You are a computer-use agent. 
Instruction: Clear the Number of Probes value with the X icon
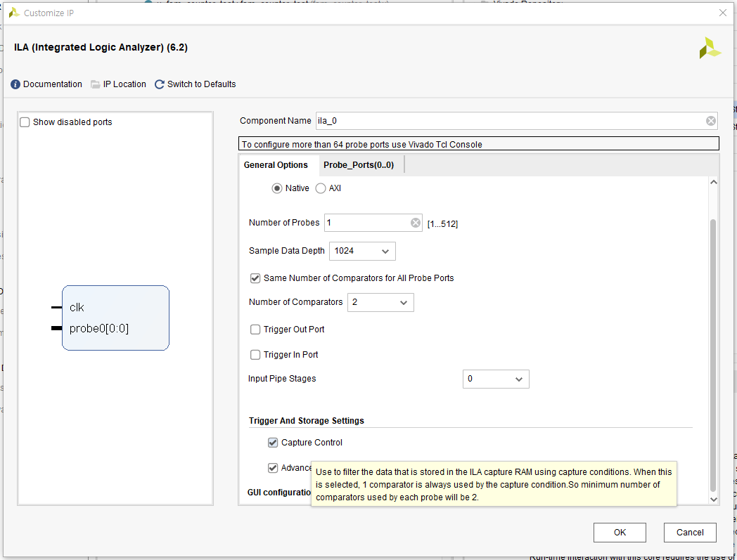pyautogui.click(x=416, y=223)
